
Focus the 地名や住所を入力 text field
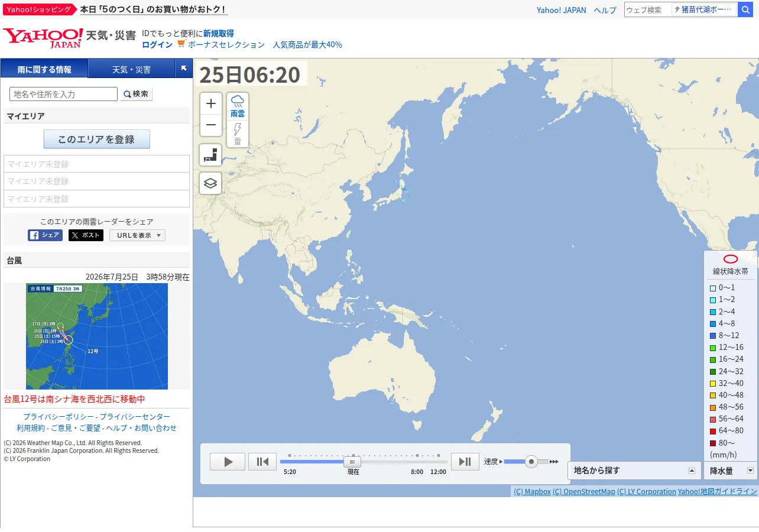[x=64, y=94]
